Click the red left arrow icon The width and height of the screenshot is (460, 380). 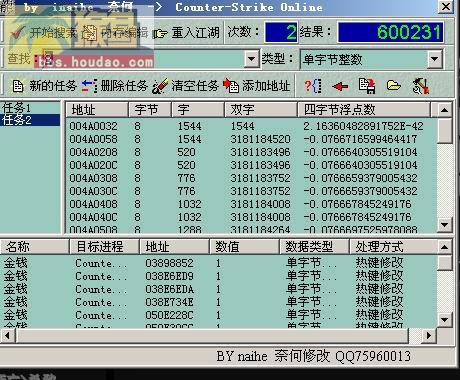340,87
